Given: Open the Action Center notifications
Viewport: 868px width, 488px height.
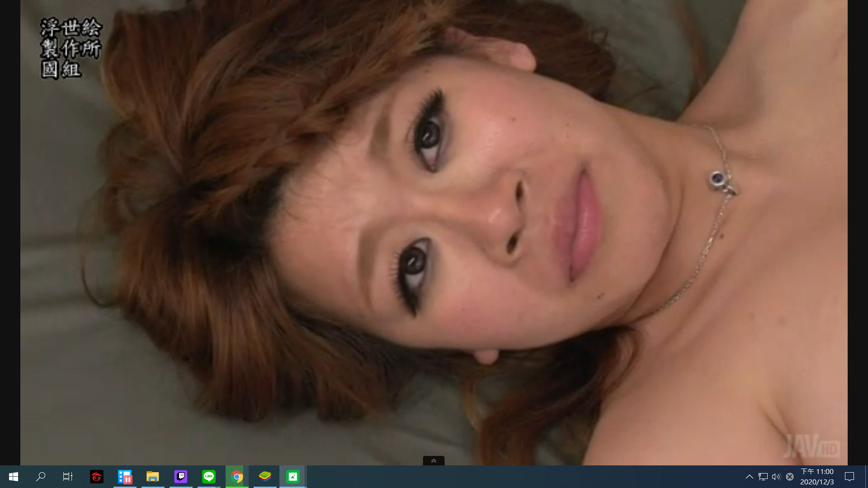Looking at the screenshot, I should (849, 477).
